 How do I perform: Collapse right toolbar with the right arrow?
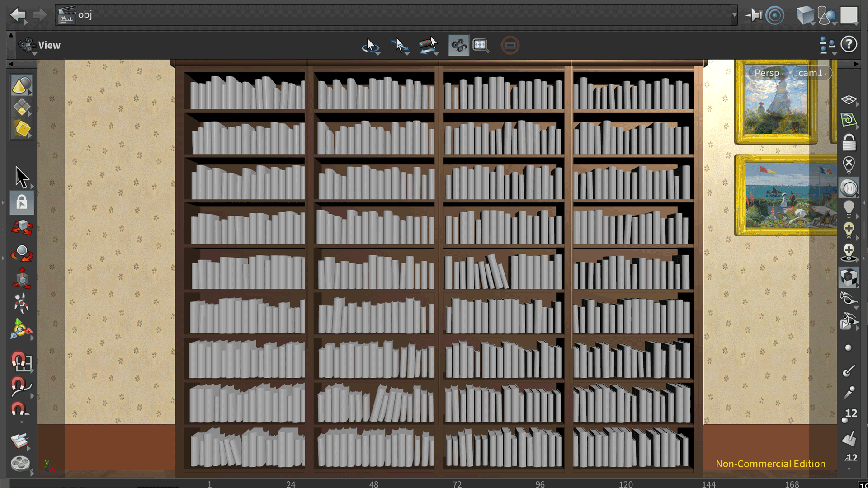(856, 64)
